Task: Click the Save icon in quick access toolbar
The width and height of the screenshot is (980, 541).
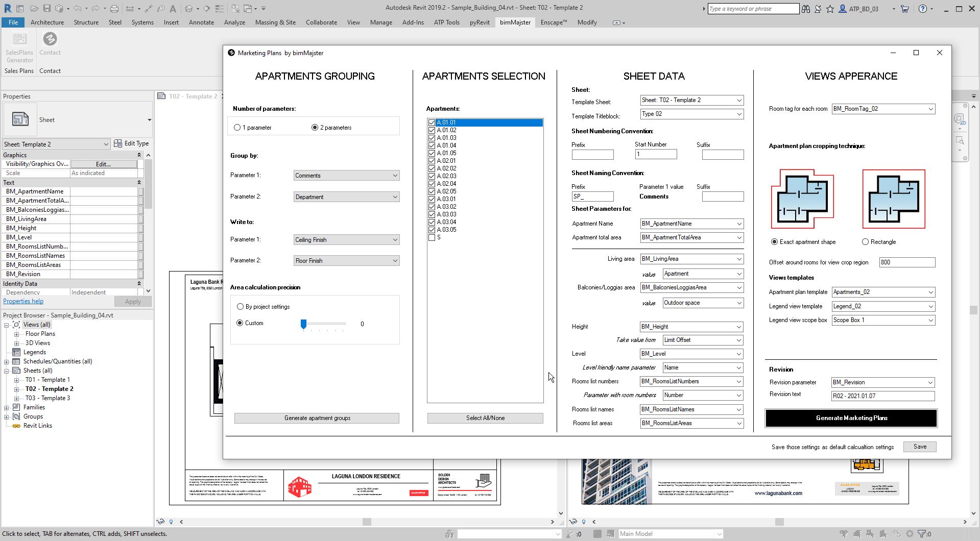Action: (46, 9)
